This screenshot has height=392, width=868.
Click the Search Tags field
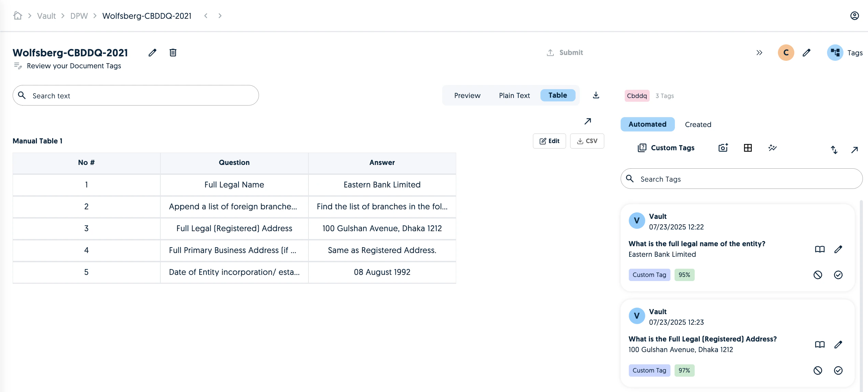(x=742, y=179)
